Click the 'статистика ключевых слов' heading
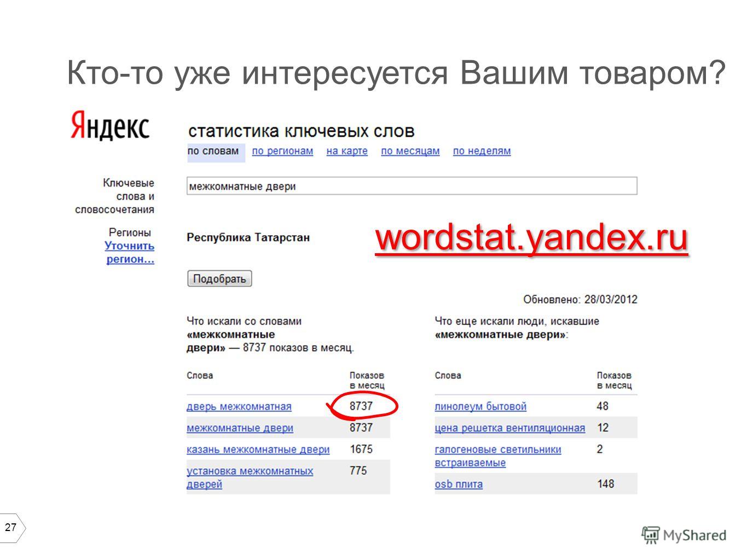Image resolution: width=747 pixels, height=560 pixels. tap(301, 131)
